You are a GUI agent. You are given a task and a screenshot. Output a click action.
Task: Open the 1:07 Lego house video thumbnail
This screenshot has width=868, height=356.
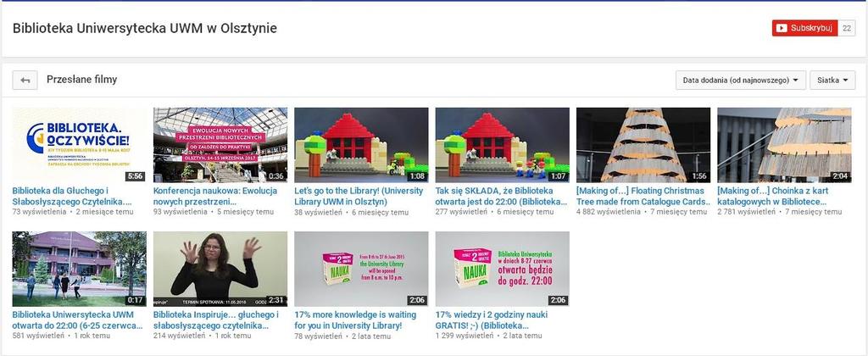502,145
